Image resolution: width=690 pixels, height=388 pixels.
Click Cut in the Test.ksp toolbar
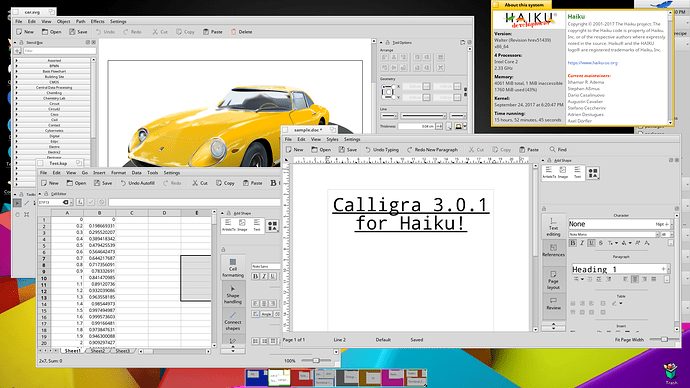point(199,183)
